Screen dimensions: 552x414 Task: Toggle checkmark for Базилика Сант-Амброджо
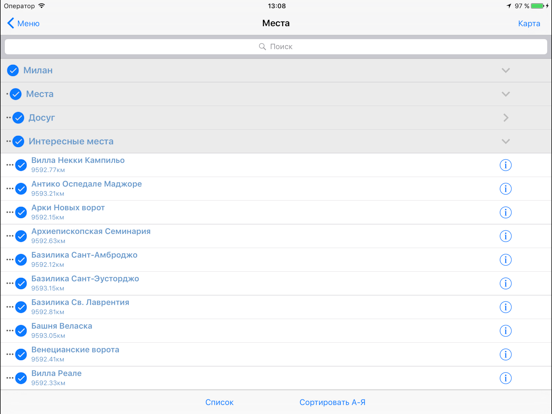(x=21, y=260)
